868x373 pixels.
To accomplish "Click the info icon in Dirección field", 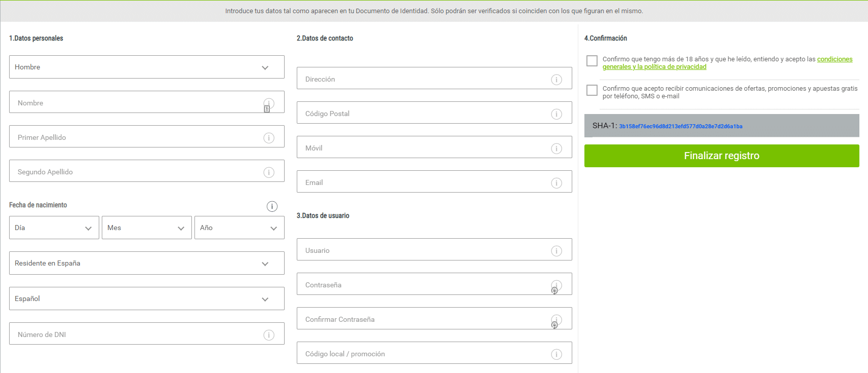I will pos(557,80).
